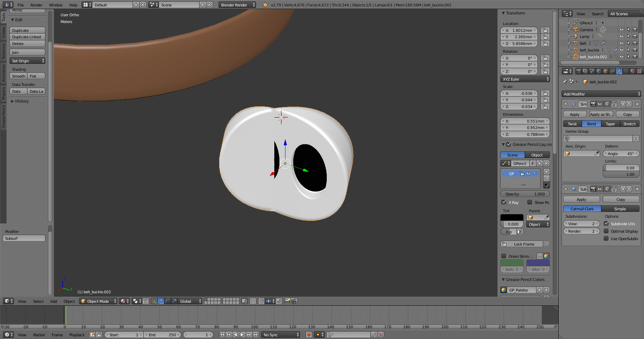
Task: Click the OpenGL render image icon
Action: (x=287, y=301)
